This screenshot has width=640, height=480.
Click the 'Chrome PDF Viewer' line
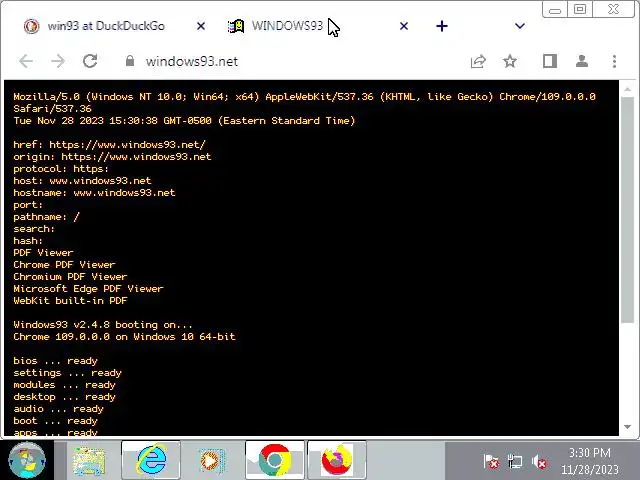point(64,265)
